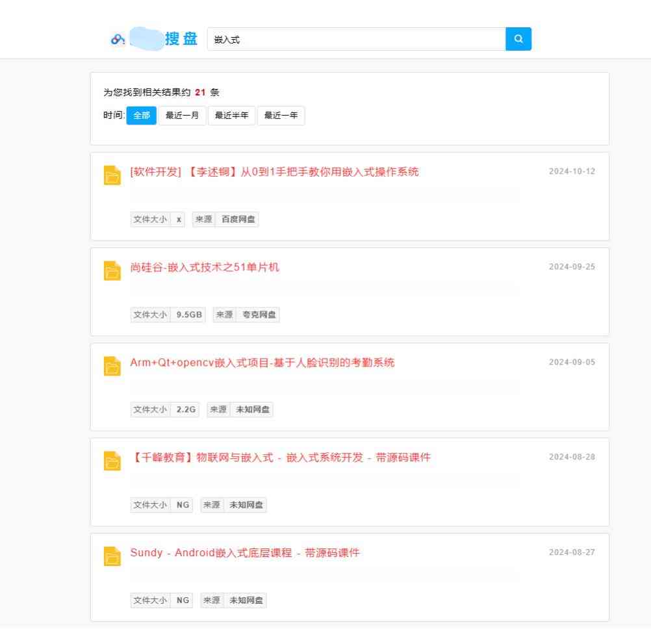The image size is (651, 644).
Task: Click the 百度网盘 source tag
Action: tap(238, 219)
